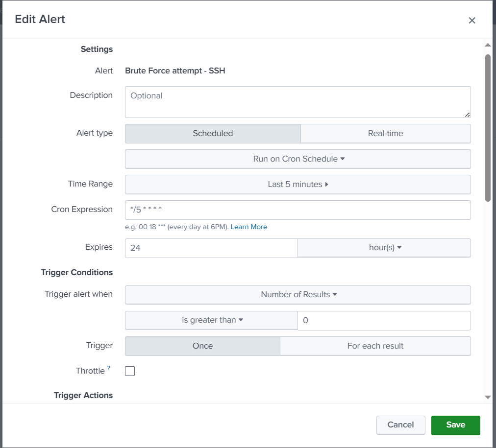Click the Description text area
Image resolution: width=496 pixels, height=448 pixels.
point(298,102)
